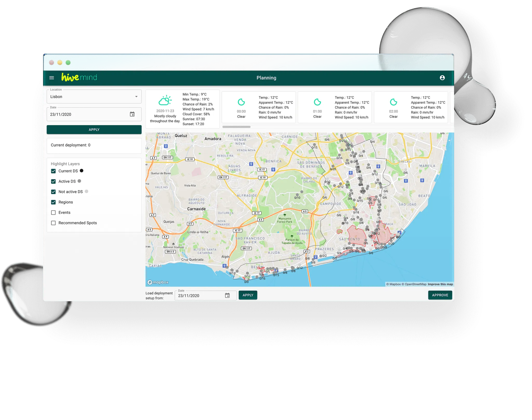
Task: Enable the Recommended Spots checkbox
Action: click(54, 223)
